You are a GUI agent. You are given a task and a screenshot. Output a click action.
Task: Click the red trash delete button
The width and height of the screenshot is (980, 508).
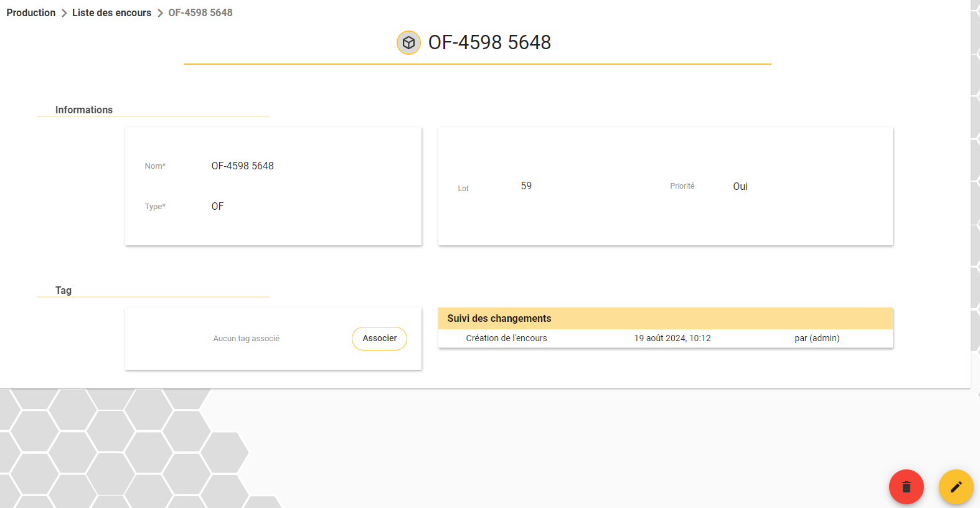[906, 487]
